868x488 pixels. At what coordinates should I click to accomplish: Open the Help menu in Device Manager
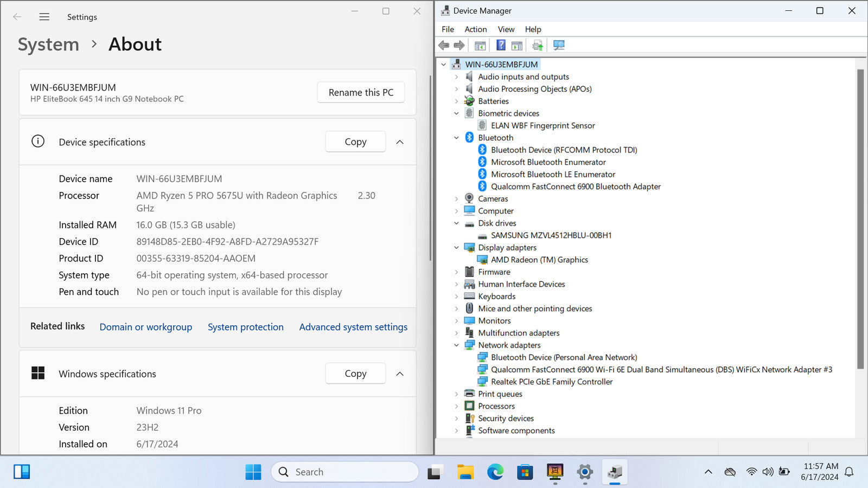pos(533,29)
